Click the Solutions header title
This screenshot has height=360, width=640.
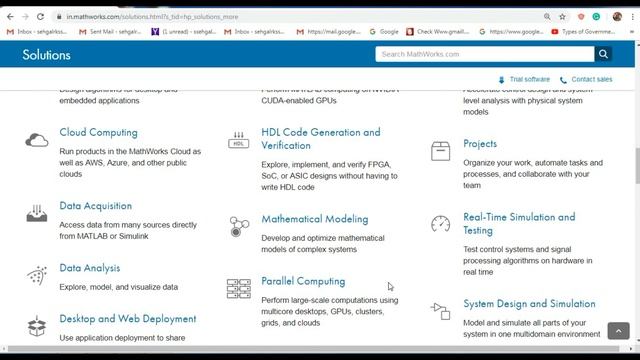(46, 55)
